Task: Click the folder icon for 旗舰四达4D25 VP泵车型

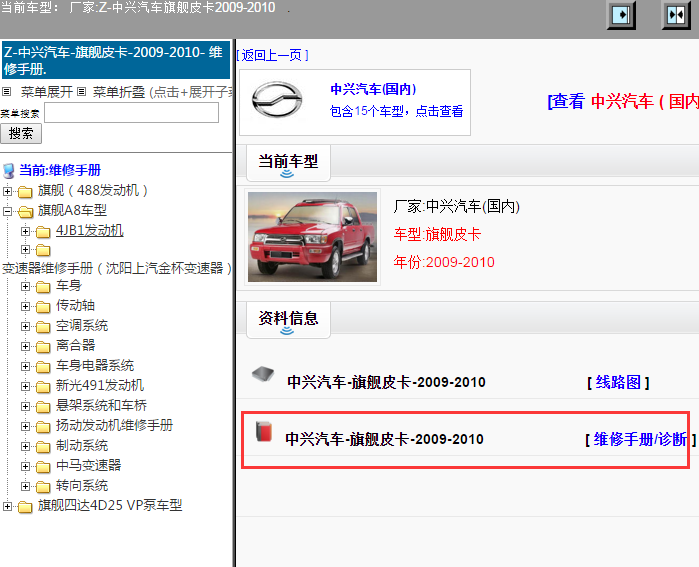Action: point(25,506)
